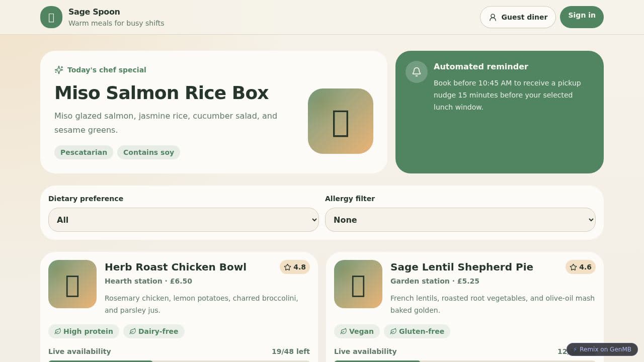Click the Pescatarian tag
Viewport: 644px width, 362px height.
(x=84, y=152)
